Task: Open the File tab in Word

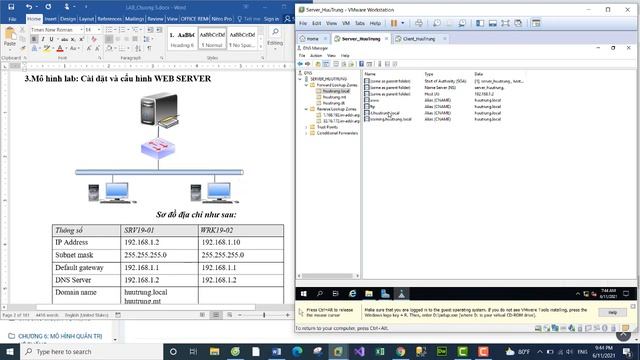Action: click(13, 19)
